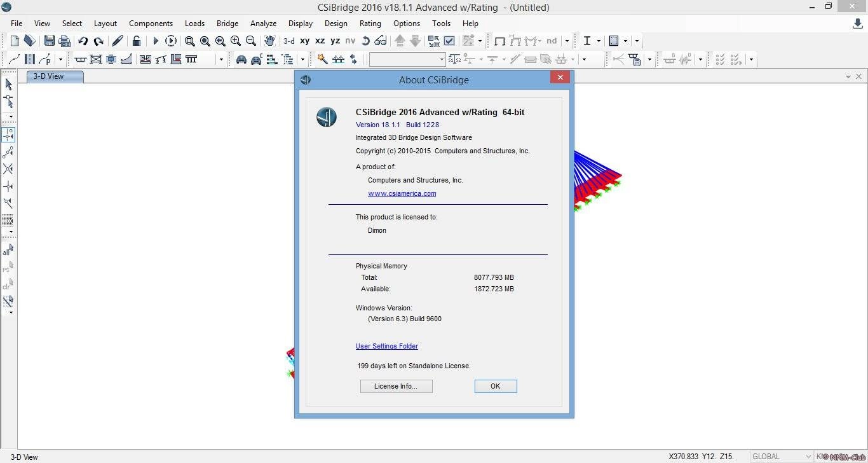Toggle perspective view glasses icon
This screenshot has width=868, height=463.
coord(381,41)
